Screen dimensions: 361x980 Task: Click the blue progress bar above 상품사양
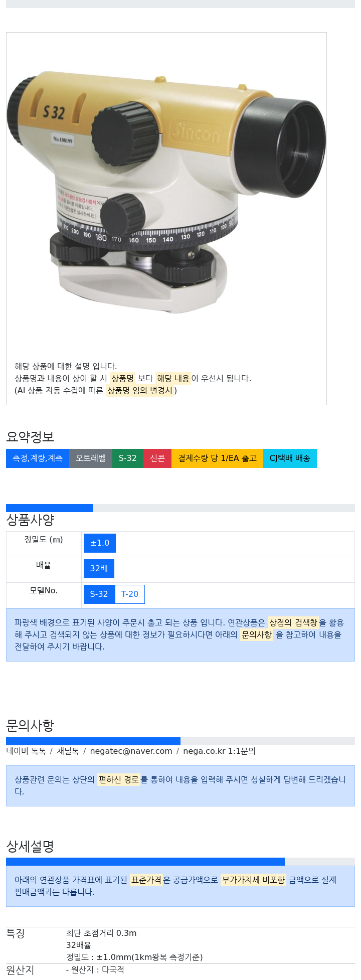pos(50,508)
